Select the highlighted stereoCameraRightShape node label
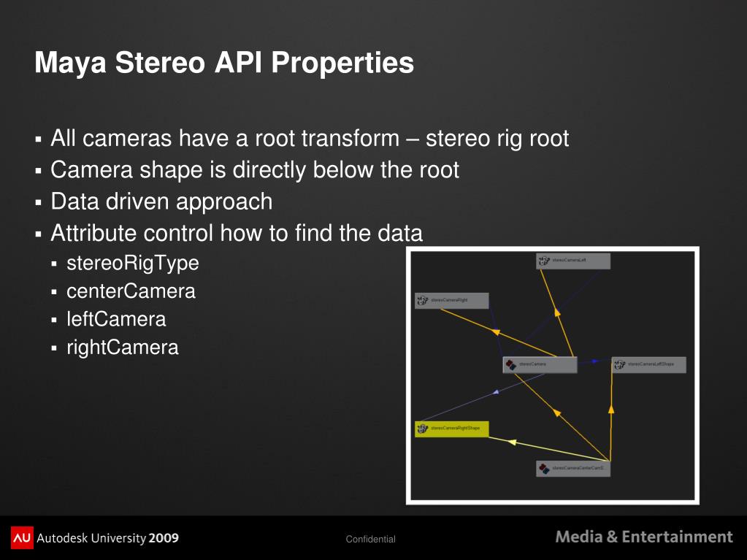Screen dimensions: 747x560 pyautogui.click(x=455, y=428)
